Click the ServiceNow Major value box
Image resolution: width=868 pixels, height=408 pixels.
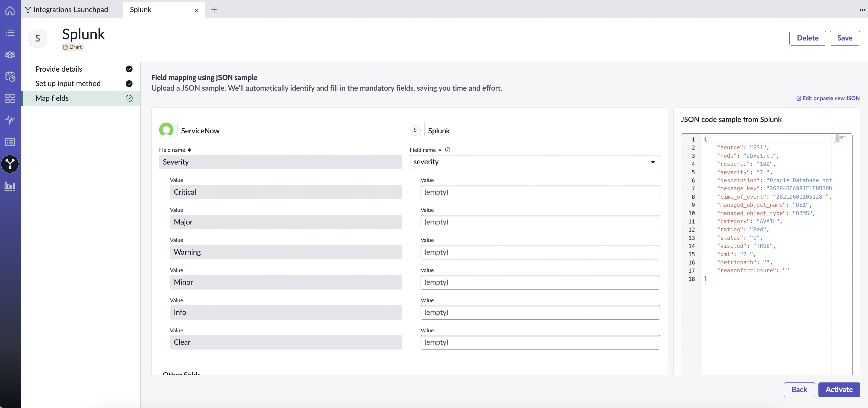[x=286, y=222]
